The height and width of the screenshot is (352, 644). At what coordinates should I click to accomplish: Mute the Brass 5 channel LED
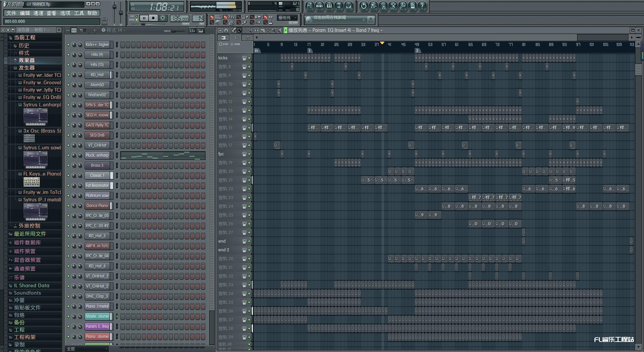(x=68, y=165)
